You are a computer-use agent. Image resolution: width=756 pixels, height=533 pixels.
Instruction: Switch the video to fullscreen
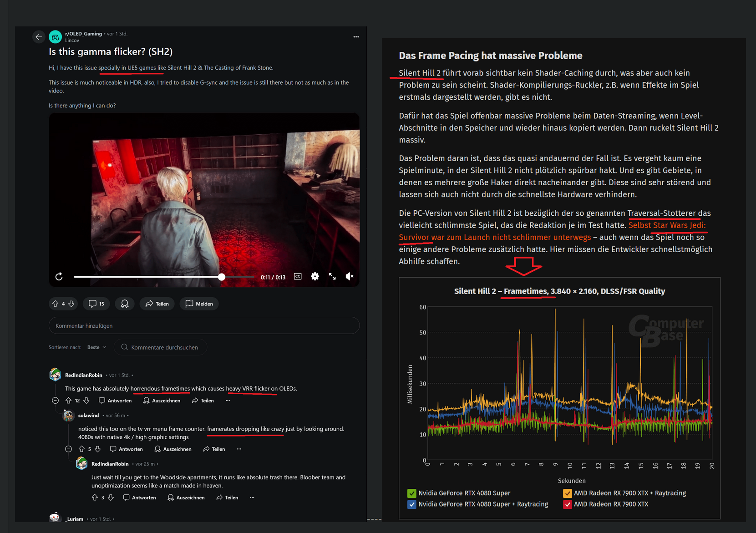point(332,276)
